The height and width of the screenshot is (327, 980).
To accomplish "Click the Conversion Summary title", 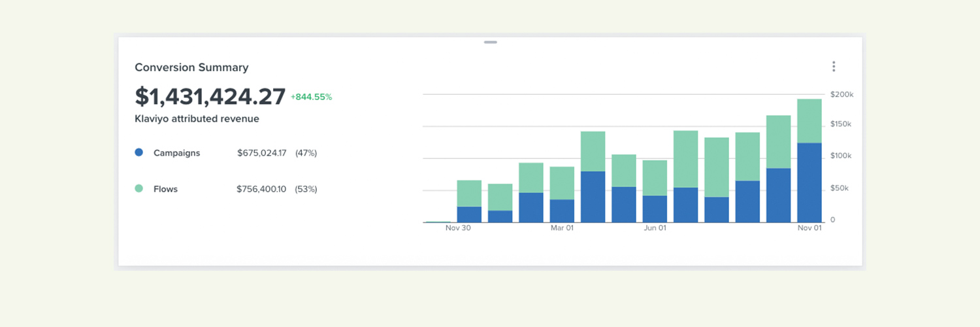I will tap(191, 67).
